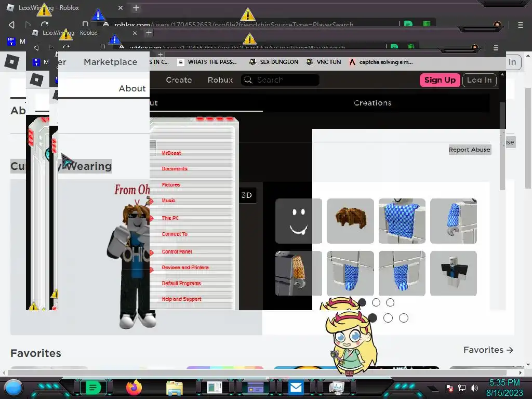This screenshot has width=532, height=399.
Task: Click the green box extension icon in the topmost toolbar
Action: pos(427,24)
